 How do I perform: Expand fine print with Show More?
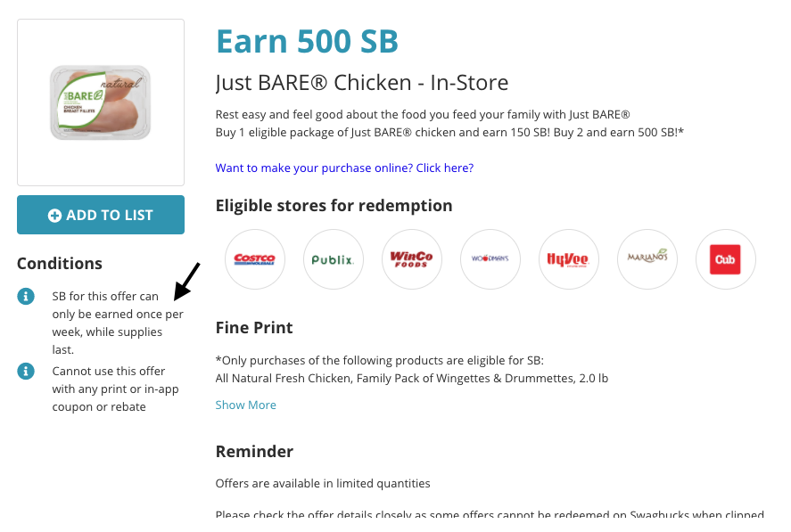245,405
